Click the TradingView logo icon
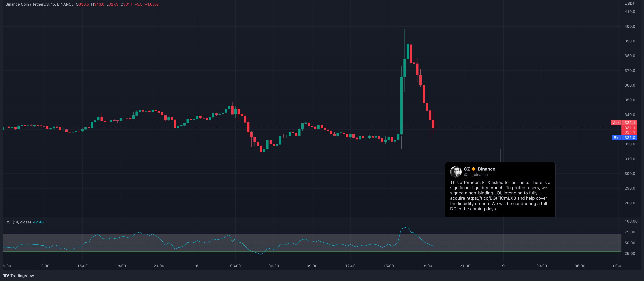This screenshot has height=281, width=644. [x=6, y=276]
